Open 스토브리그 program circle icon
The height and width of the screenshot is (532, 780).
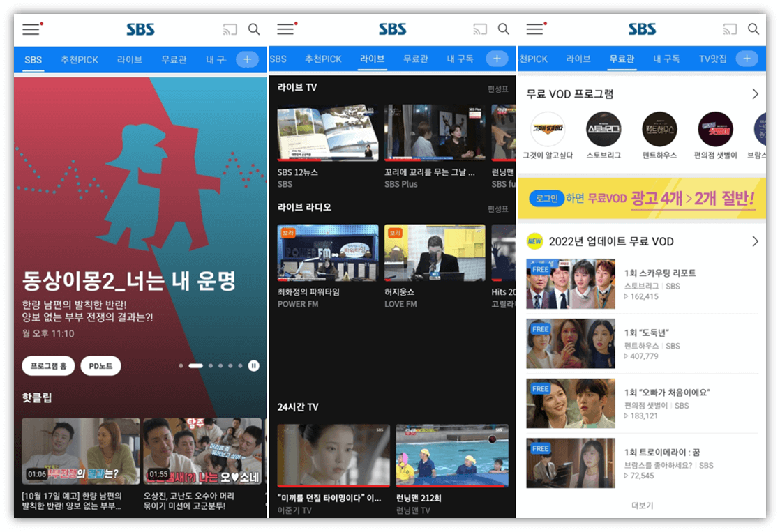(603, 129)
